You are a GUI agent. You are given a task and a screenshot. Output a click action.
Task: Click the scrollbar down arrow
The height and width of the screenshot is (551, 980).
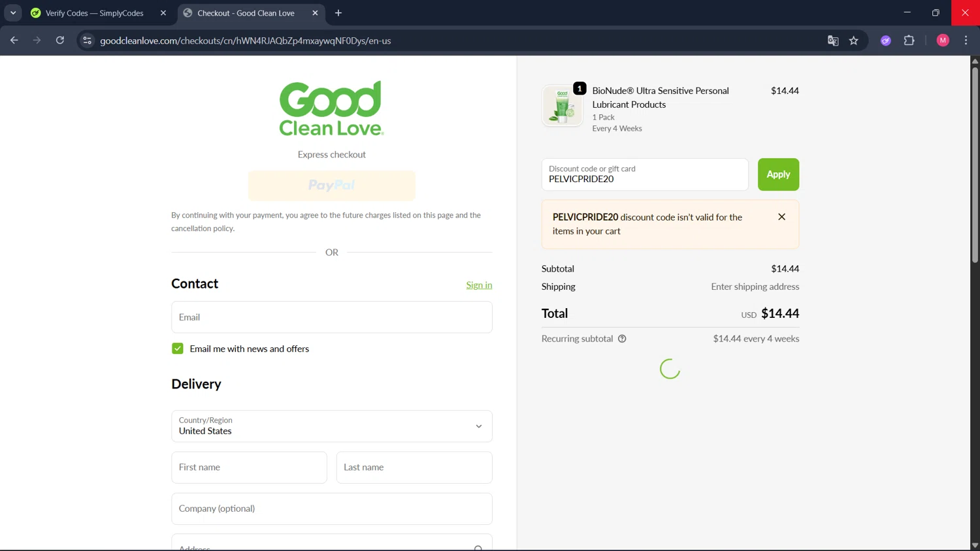[975, 545]
